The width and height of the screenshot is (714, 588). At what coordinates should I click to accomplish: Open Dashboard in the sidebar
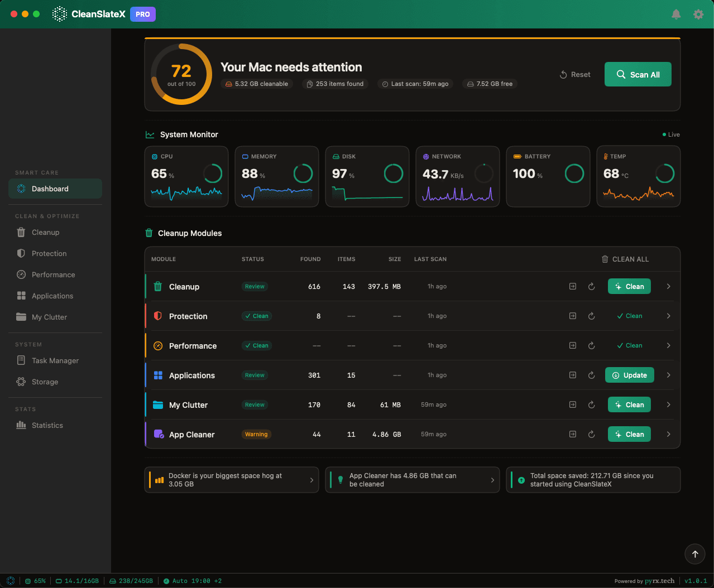[55, 189]
